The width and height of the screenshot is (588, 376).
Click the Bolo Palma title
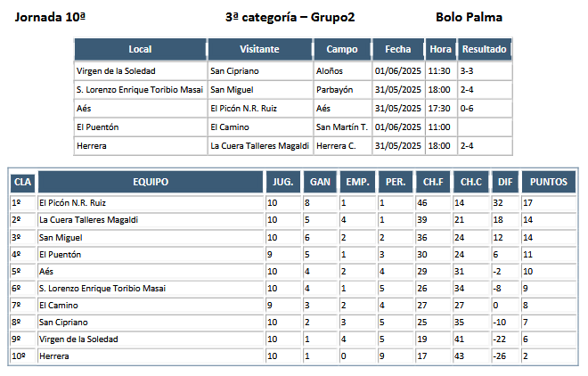click(x=469, y=17)
